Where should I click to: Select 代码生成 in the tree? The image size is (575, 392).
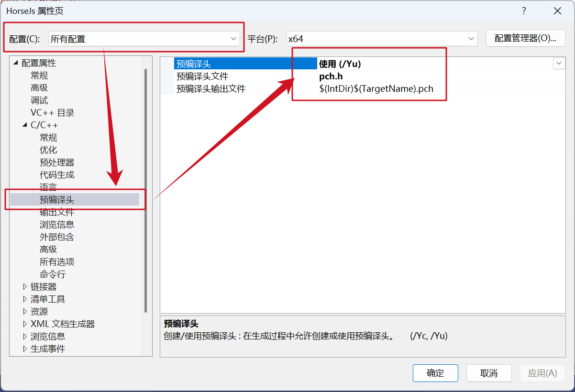pyautogui.click(x=57, y=175)
